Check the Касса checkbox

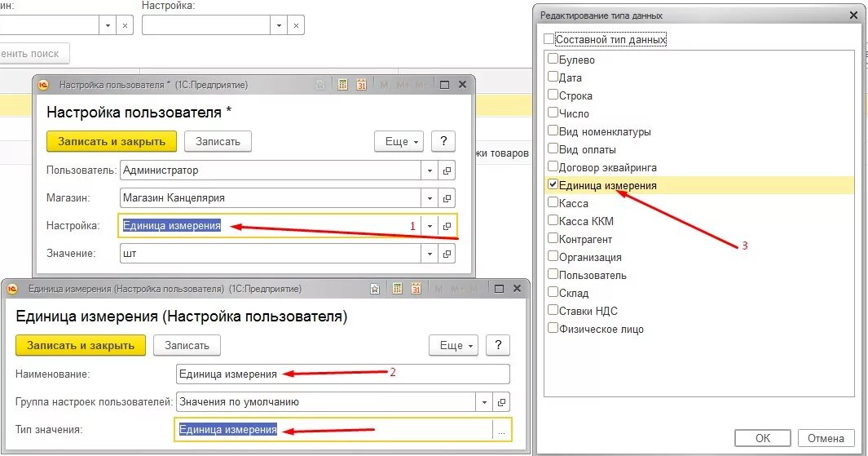click(x=553, y=201)
